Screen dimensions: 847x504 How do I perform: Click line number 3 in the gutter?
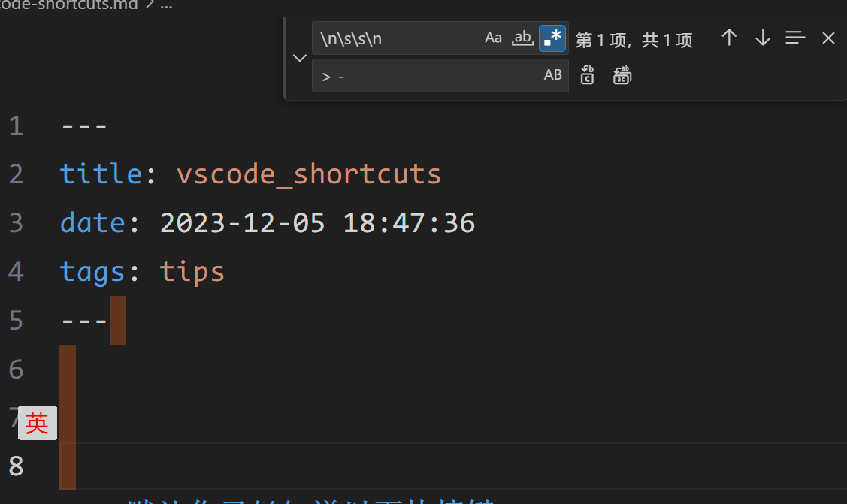coord(17,223)
